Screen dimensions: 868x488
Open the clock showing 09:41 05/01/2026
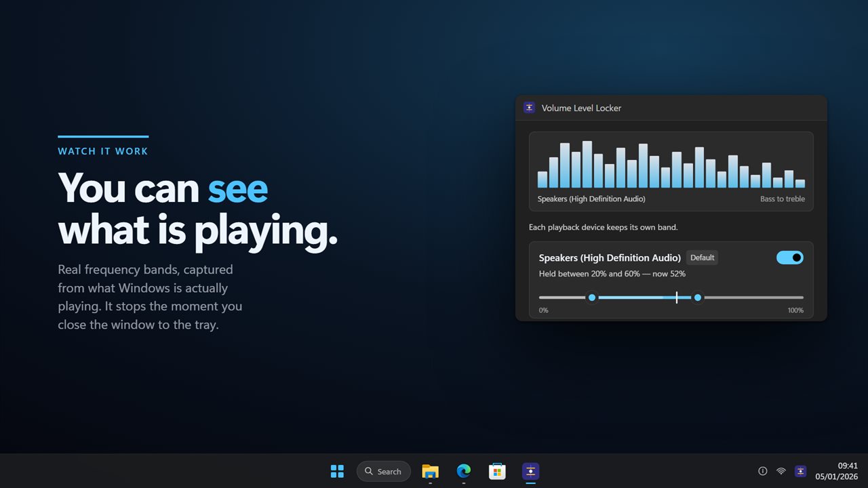(x=837, y=471)
